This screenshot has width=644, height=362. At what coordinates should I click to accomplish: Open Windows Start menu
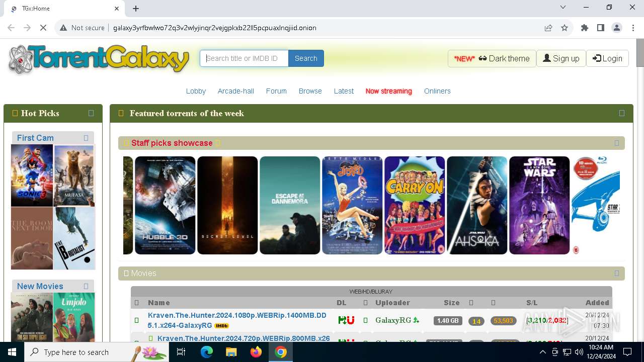(x=12, y=352)
